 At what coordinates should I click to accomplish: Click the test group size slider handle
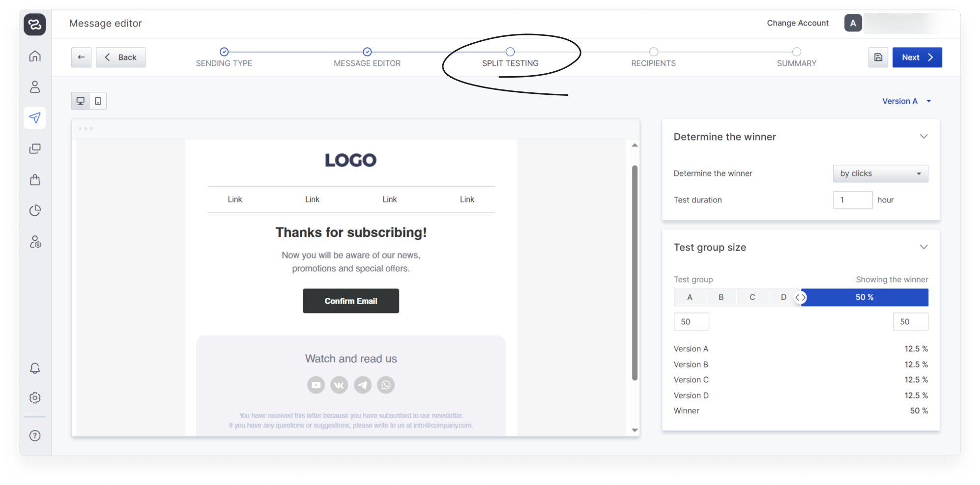tap(801, 297)
